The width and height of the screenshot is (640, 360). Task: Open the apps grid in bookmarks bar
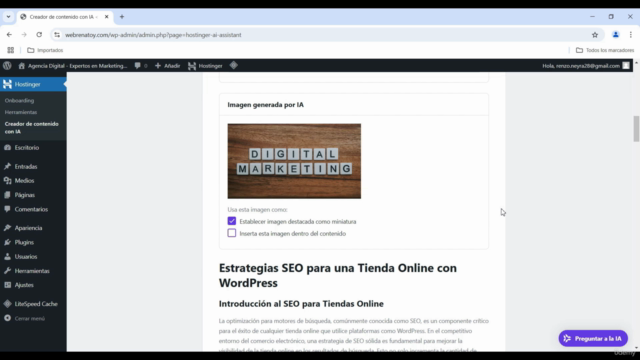(x=11, y=50)
